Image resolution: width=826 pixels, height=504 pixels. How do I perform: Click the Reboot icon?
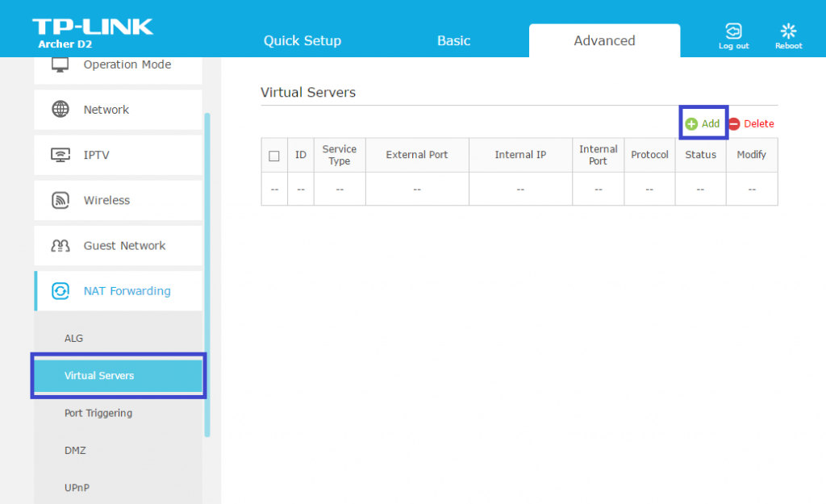pos(788,31)
